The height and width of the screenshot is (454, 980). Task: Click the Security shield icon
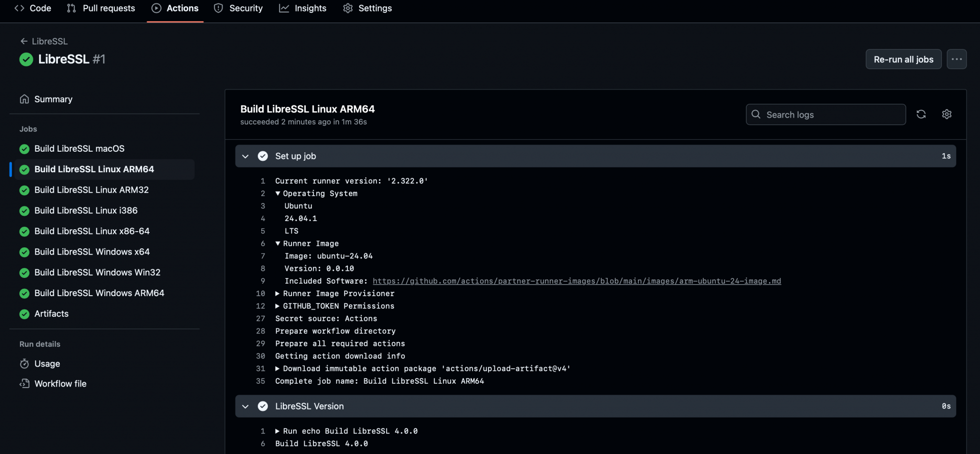click(218, 8)
